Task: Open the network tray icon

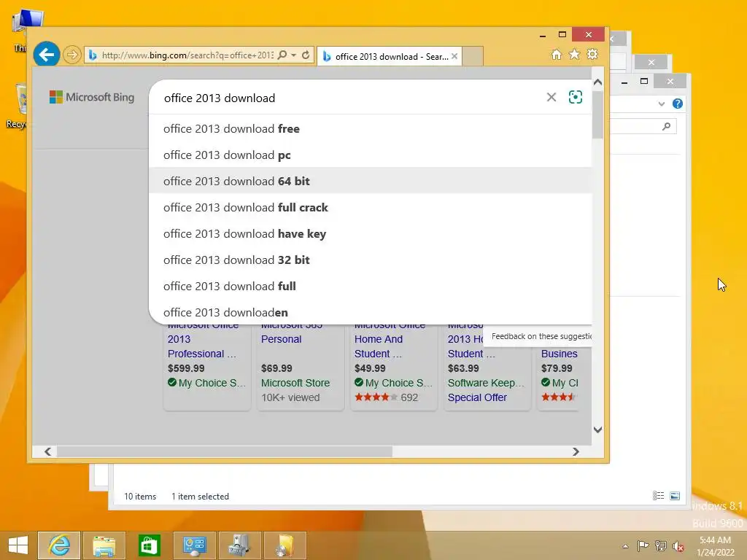Action: coord(661,545)
